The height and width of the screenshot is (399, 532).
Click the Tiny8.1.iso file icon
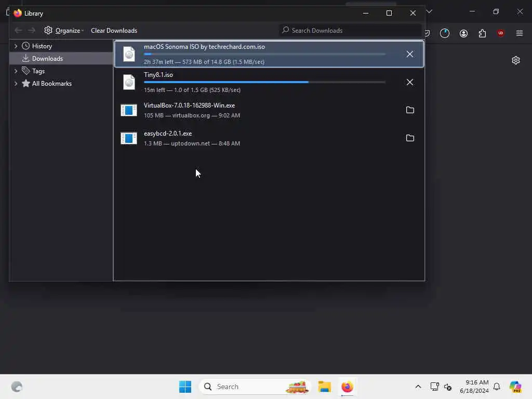click(129, 82)
